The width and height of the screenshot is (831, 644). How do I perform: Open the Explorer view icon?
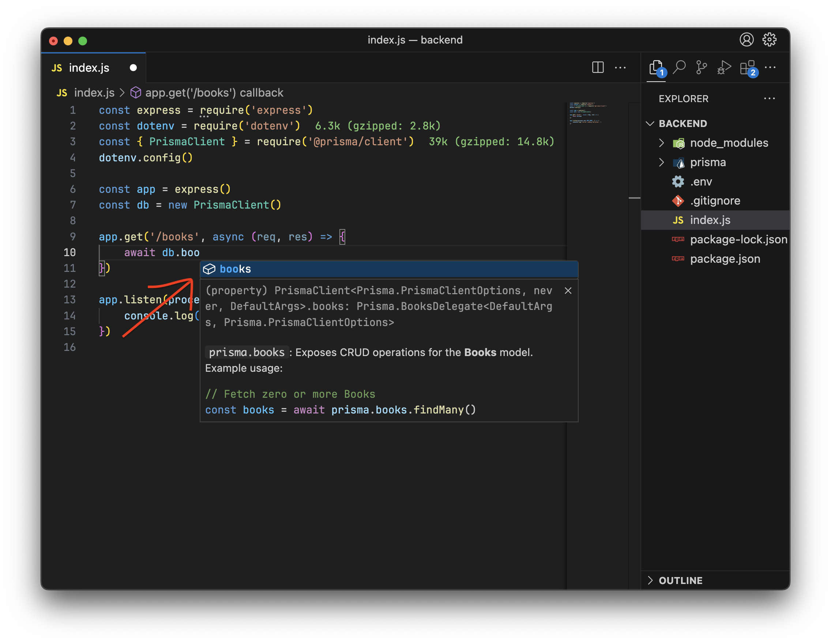coord(656,68)
